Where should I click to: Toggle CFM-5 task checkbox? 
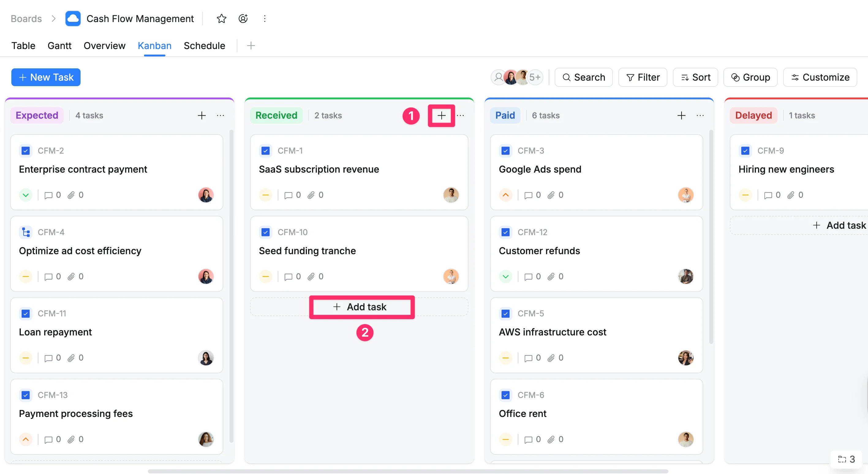click(505, 313)
